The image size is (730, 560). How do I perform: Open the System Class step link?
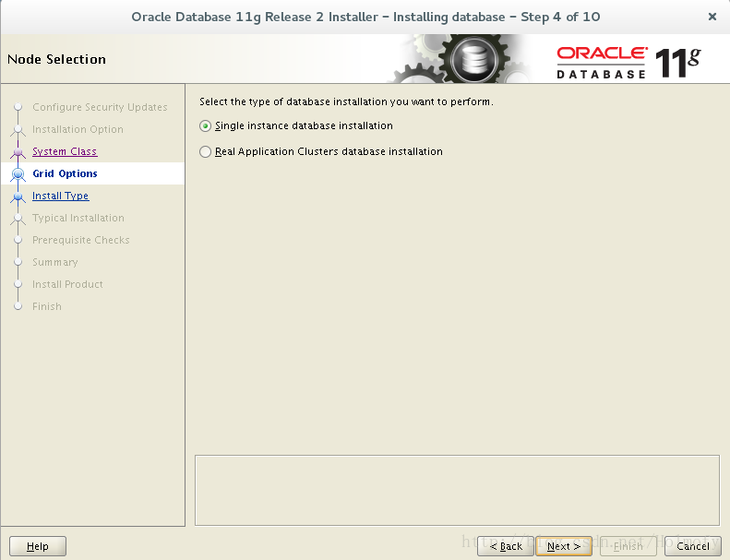(x=65, y=151)
